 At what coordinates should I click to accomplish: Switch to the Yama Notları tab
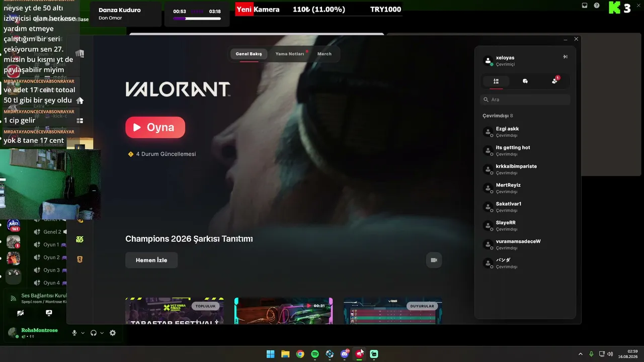(290, 54)
